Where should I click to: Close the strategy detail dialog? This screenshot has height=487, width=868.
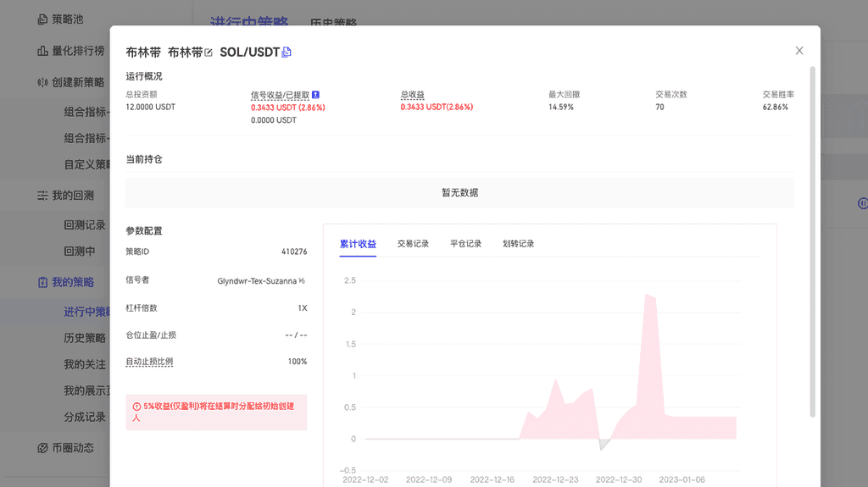click(798, 51)
